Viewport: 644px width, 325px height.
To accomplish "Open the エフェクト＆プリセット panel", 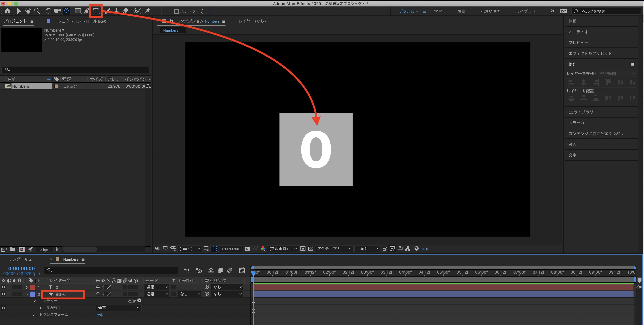I will [590, 53].
